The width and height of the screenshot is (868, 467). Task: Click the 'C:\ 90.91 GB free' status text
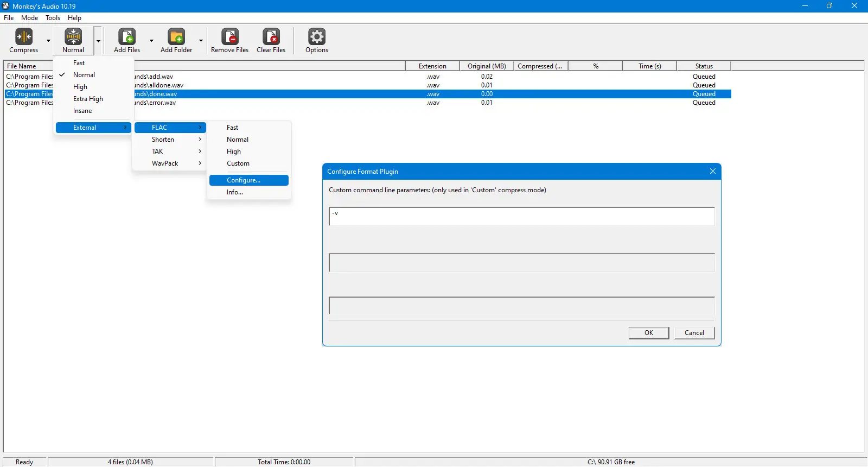point(611,462)
